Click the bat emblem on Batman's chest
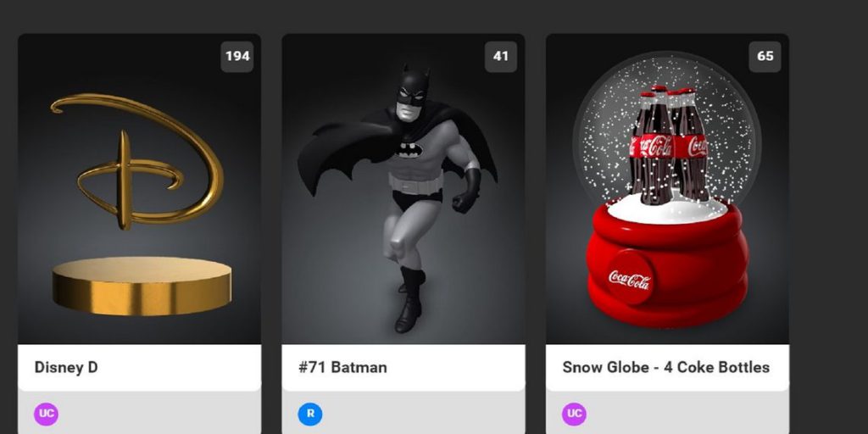This screenshot has width=868, height=434. coord(409,149)
